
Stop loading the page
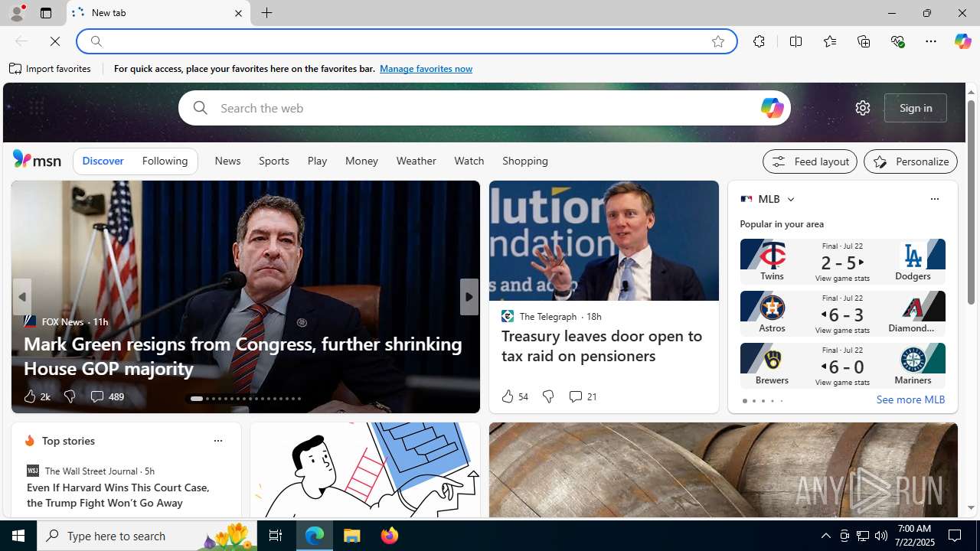click(x=55, y=41)
